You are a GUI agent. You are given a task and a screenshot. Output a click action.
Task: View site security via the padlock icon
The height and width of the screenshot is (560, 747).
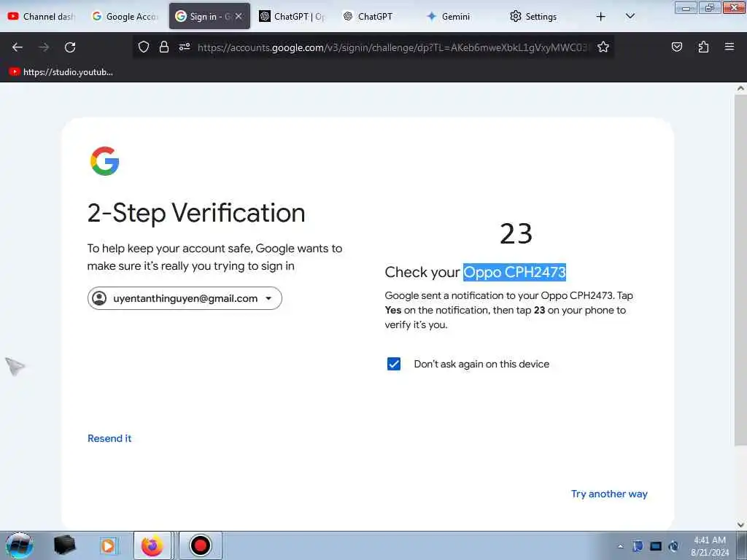click(x=164, y=47)
